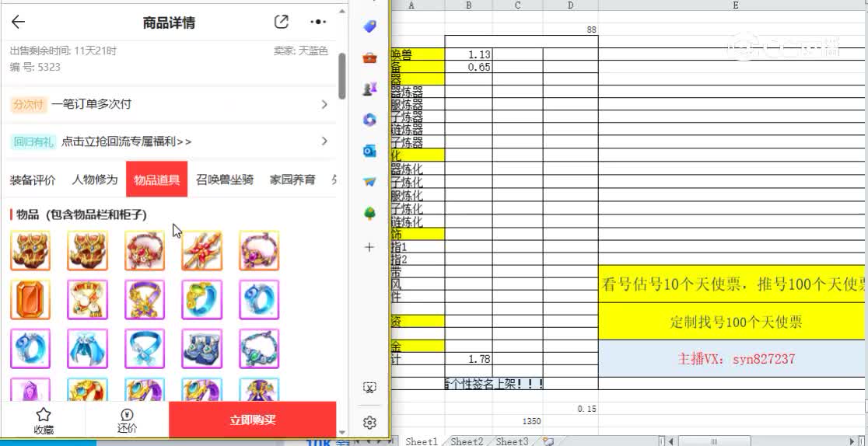Click the star 收藏 favorite button
This screenshot has width=868, height=446.
pos(44,420)
